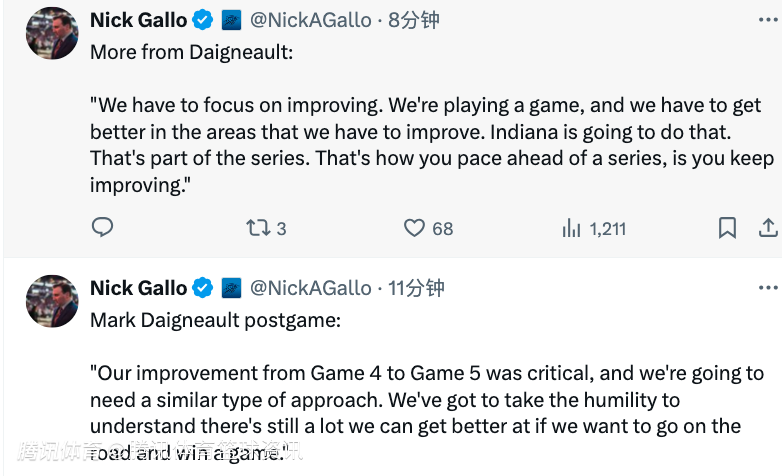The image size is (782, 476).
Task: Click share icon on first tweet
Action: tap(768, 228)
